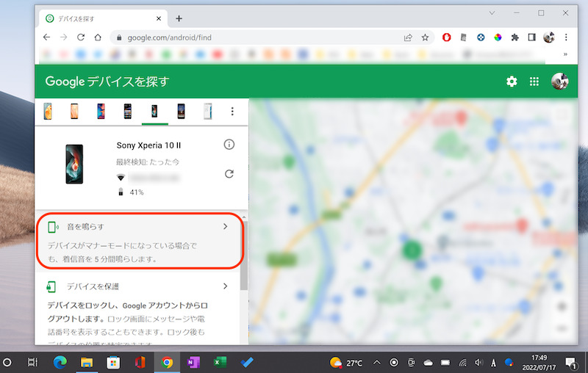This screenshot has width=588, height=373.
Task: Show device info for Sony Xperia 10 II
Action: [229, 145]
